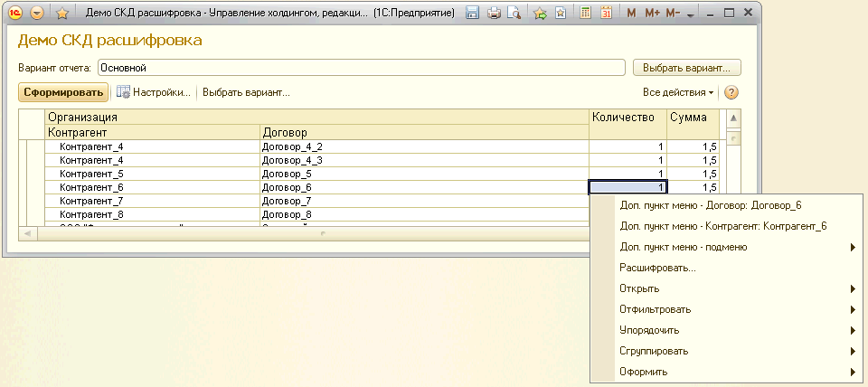Viewport: 868px width, 387px height.
Task: Click the Настройки... button
Action: (x=154, y=92)
